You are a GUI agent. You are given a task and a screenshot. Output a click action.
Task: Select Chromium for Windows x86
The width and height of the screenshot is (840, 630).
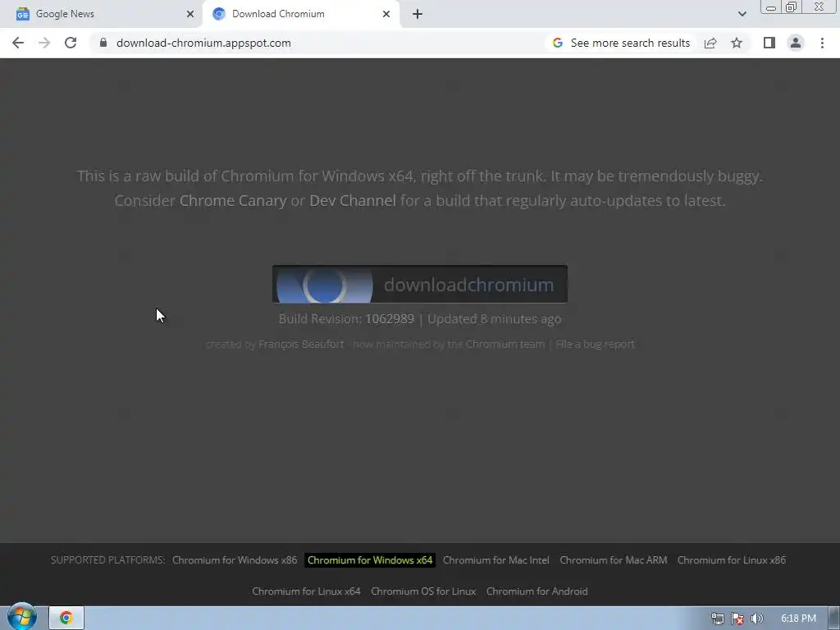click(234, 559)
